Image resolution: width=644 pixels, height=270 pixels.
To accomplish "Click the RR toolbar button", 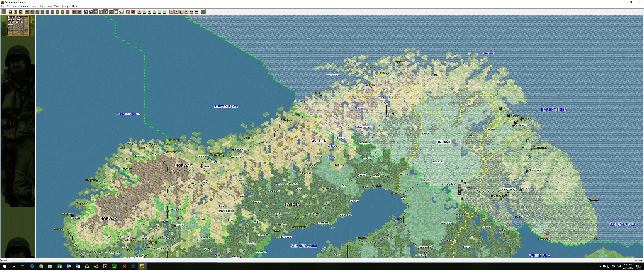I will click(x=186, y=12).
